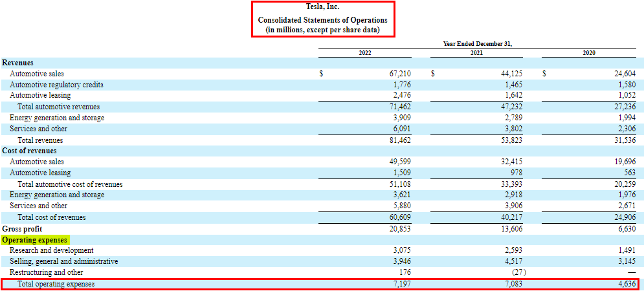
Task: Select the 2021 column header
Action: pos(476,53)
